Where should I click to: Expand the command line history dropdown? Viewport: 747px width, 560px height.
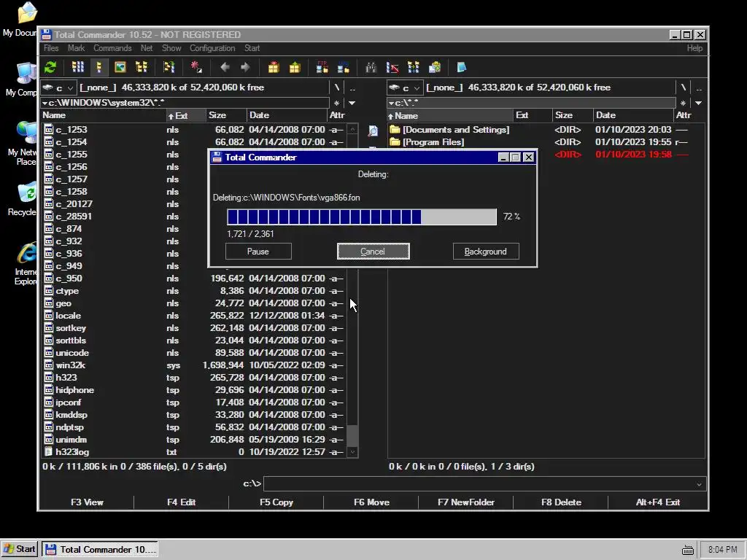tap(699, 484)
